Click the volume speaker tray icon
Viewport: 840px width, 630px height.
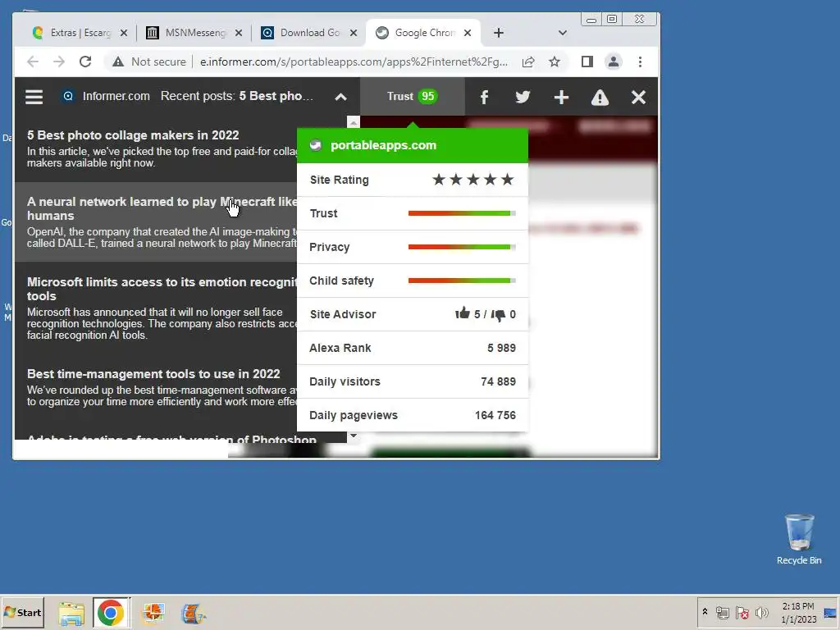pos(761,612)
